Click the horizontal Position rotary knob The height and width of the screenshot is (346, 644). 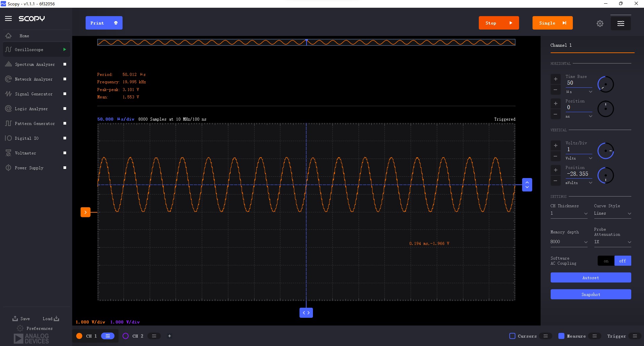[606, 109]
